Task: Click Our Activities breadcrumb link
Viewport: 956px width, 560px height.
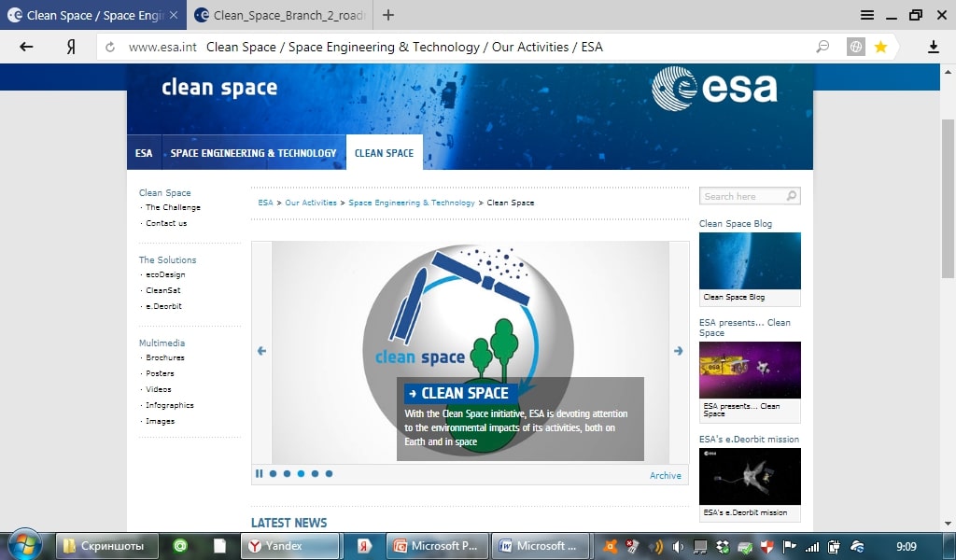Action: click(311, 203)
